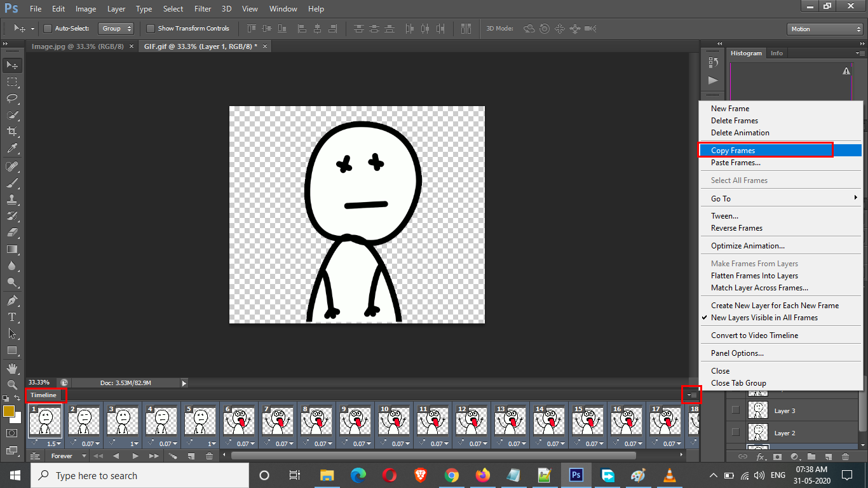Image resolution: width=868 pixels, height=488 pixels.
Task: Switch to the Image.jpg document tab
Action: tap(78, 46)
